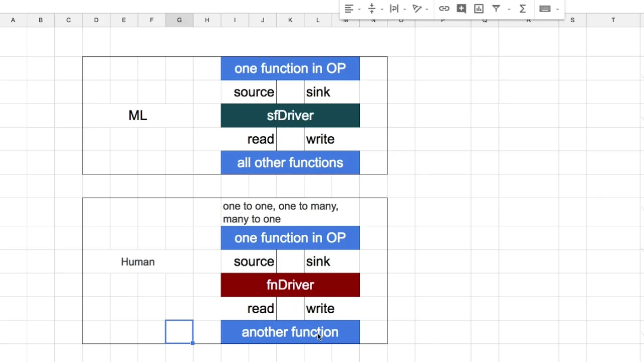Click 'read' cell below fnDriver
This screenshot has width=644, height=362.
249,309
